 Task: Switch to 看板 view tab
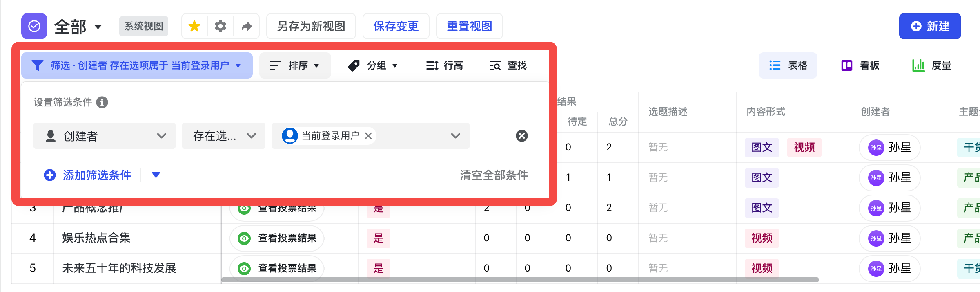tap(861, 65)
